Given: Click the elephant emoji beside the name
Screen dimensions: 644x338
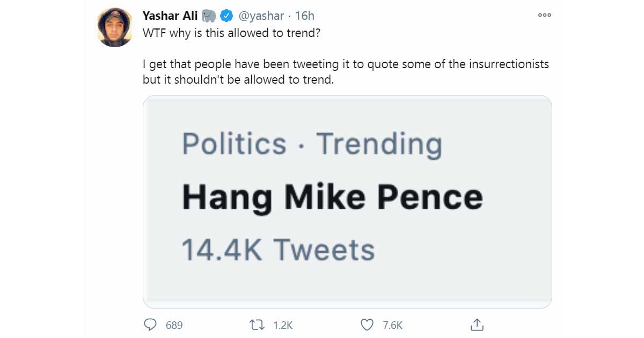Looking at the screenshot, I should [x=209, y=16].
